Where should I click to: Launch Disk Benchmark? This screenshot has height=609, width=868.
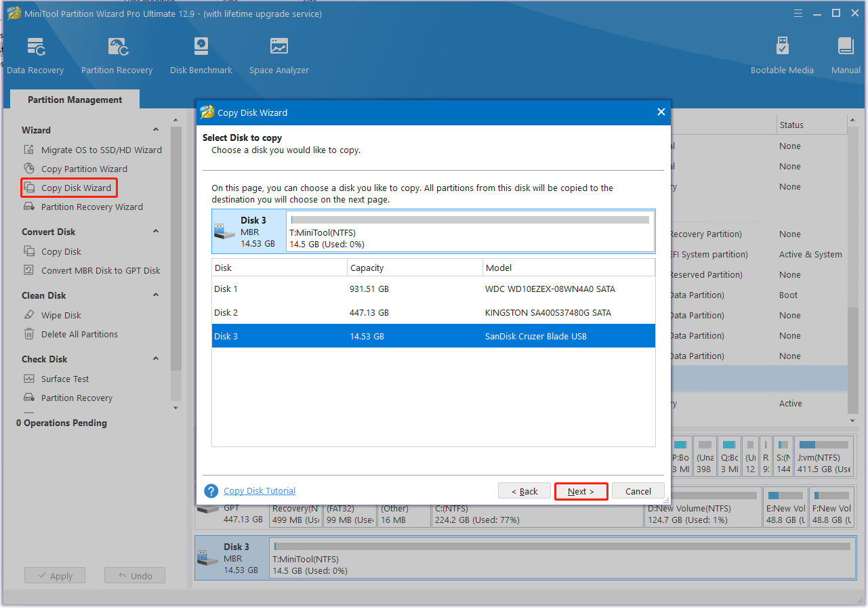(201, 56)
